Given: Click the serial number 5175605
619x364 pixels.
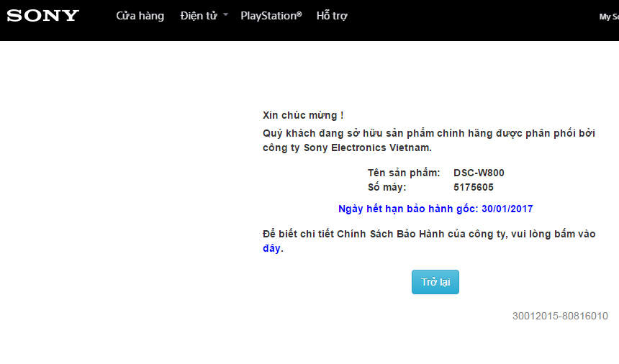Looking at the screenshot, I should click(473, 187).
